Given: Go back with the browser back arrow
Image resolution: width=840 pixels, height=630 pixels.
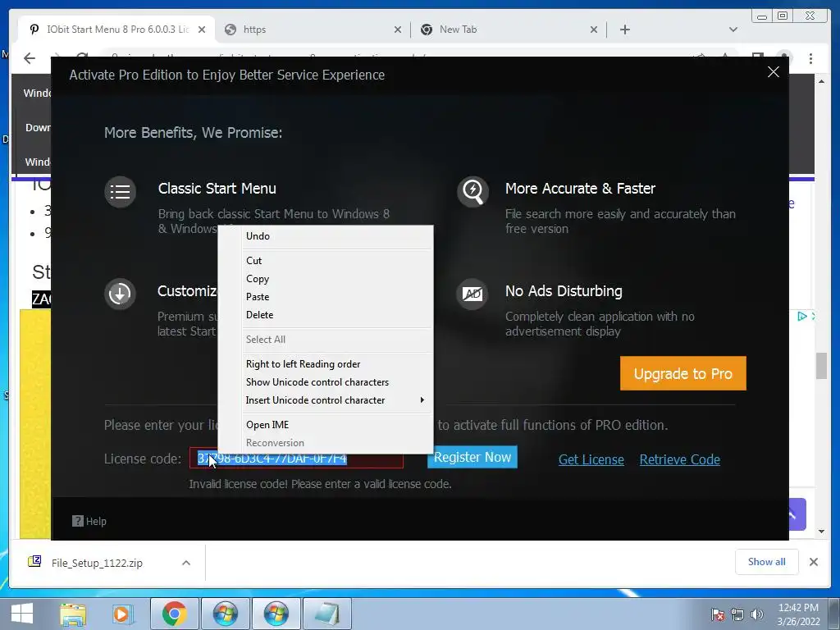Looking at the screenshot, I should click(x=30, y=58).
